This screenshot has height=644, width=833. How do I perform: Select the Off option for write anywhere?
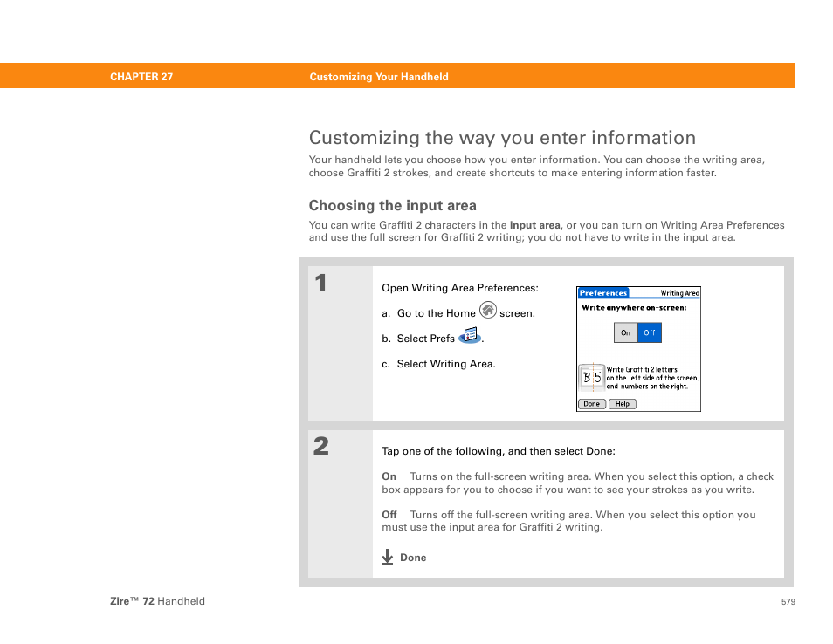[650, 332]
